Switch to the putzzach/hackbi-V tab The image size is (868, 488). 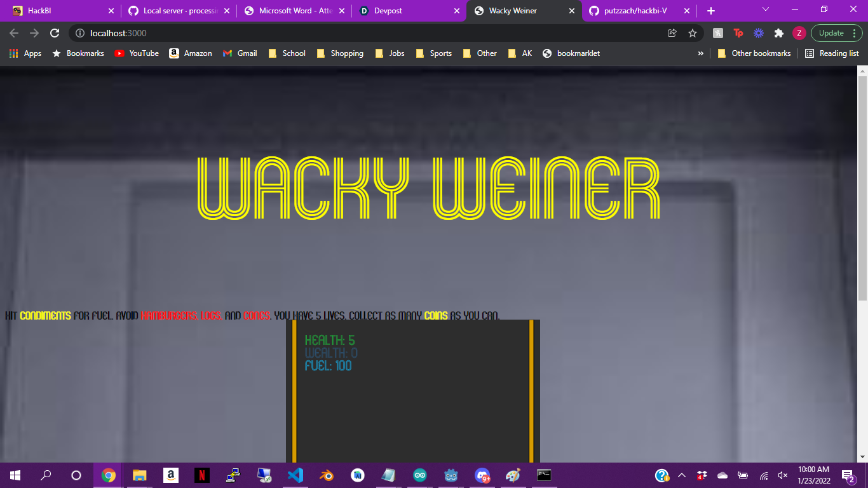click(639, 11)
